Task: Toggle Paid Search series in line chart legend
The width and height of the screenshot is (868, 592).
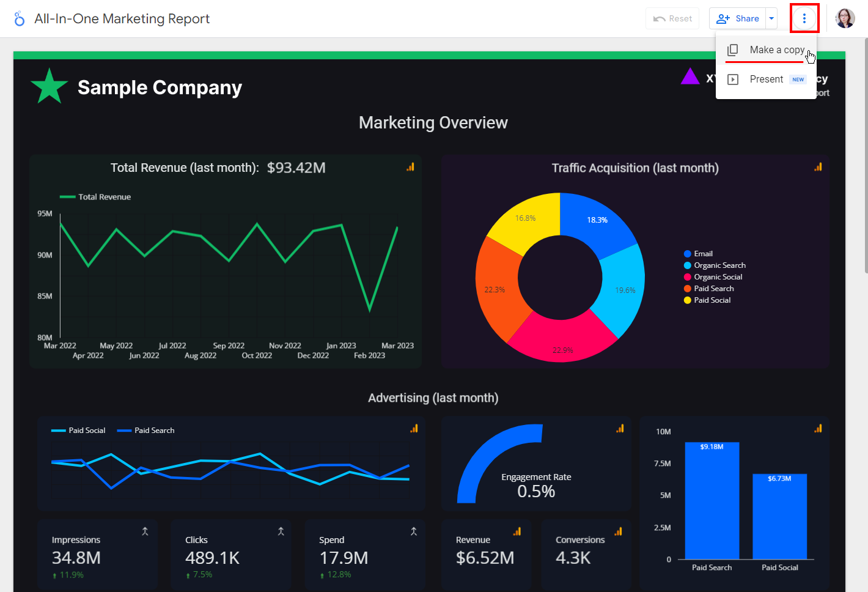Action: click(147, 431)
